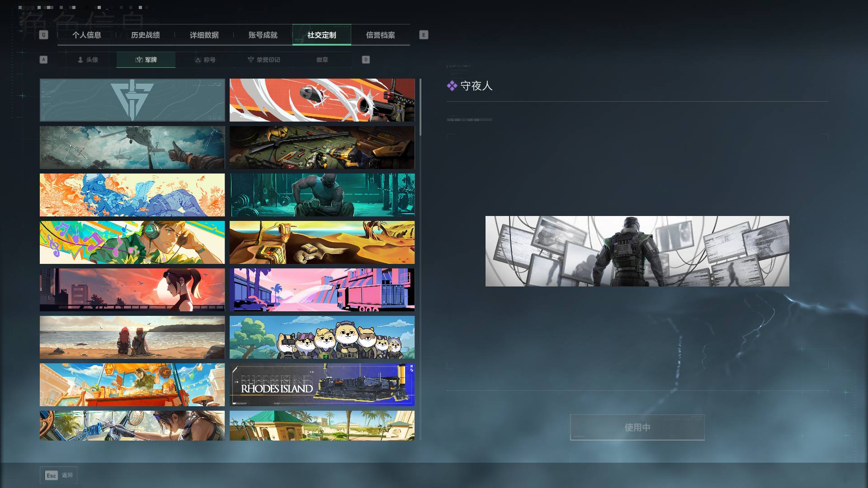This screenshot has height=488, width=868.
Task: Switch to the 个人信息 tab
Action: pos(87,35)
